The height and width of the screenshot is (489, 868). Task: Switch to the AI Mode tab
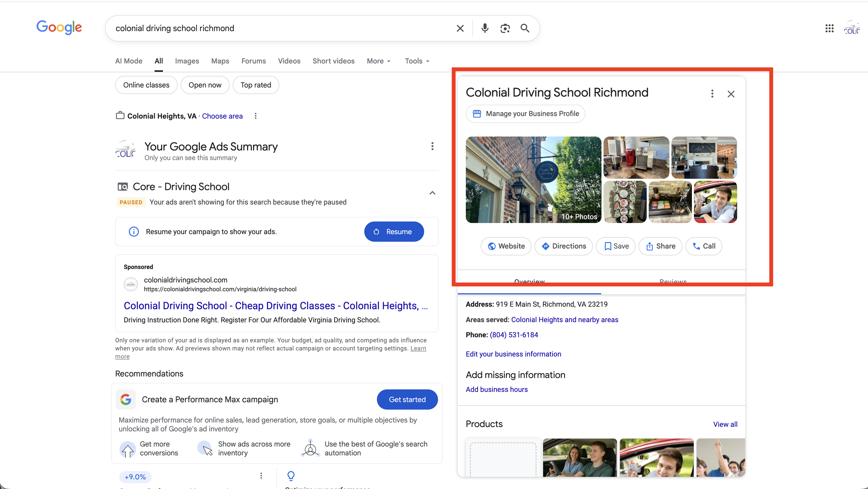[129, 61]
